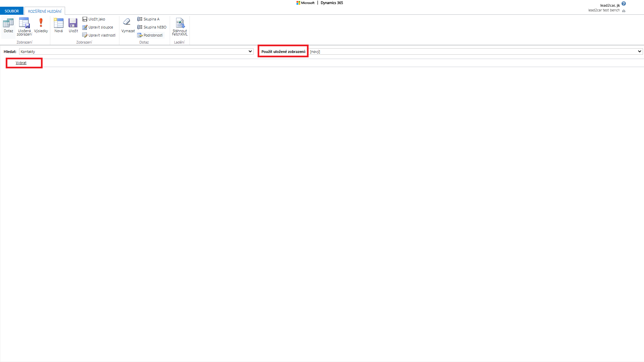644x362 pixels.
Task: Click the Dotaz query icon
Action: coord(8,25)
